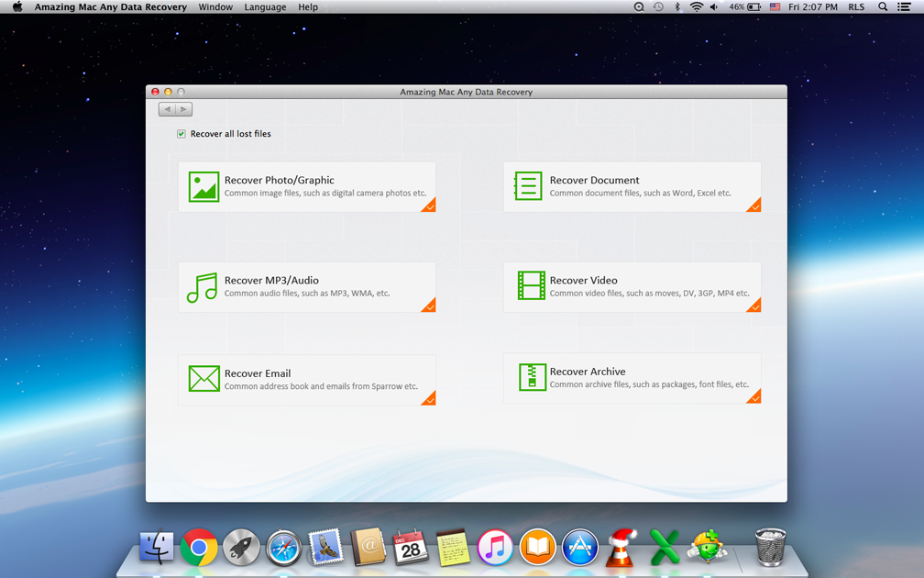Open the Help menu
Screen dimensions: 924x578
[308, 7]
